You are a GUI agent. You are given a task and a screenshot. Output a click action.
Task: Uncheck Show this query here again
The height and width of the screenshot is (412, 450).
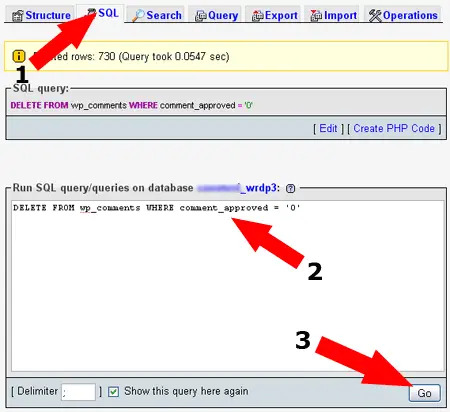[x=113, y=392]
